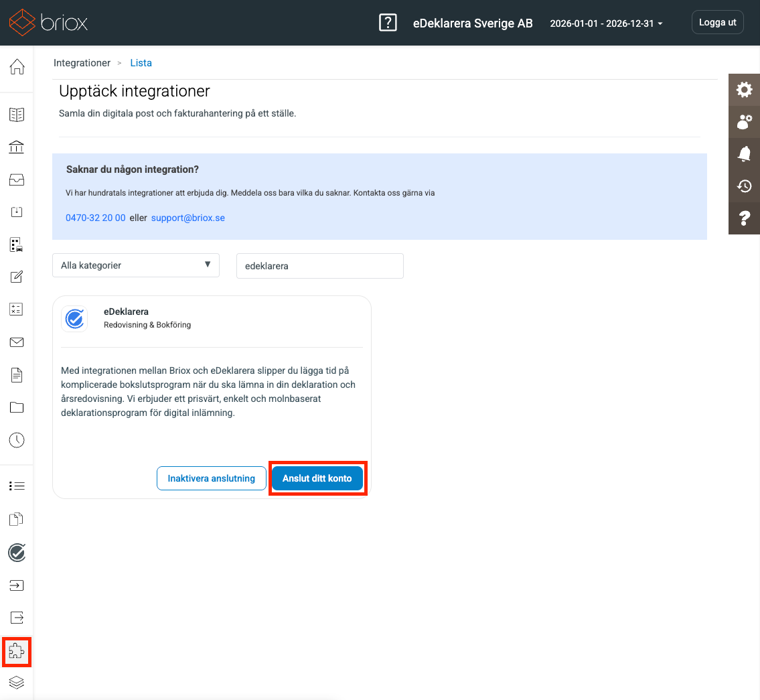Viewport: 760px width, 700px height.
Task: Open settings gear in right panel
Action: [x=744, y=90]
